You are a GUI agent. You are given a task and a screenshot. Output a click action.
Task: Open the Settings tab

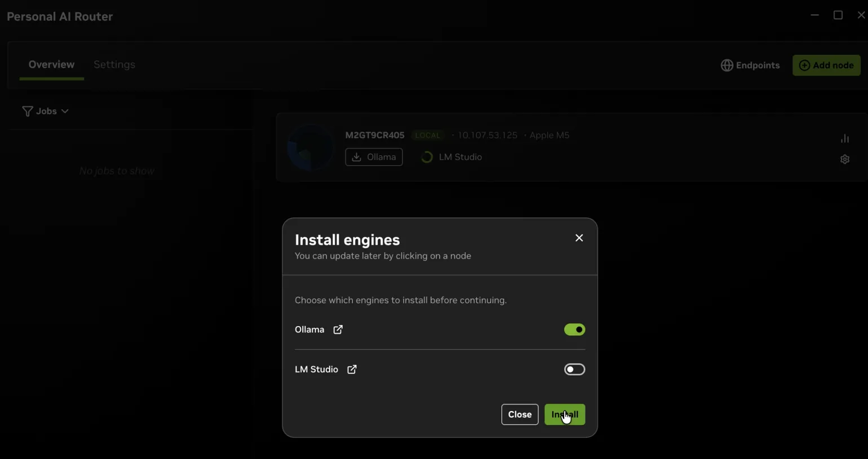114,65
